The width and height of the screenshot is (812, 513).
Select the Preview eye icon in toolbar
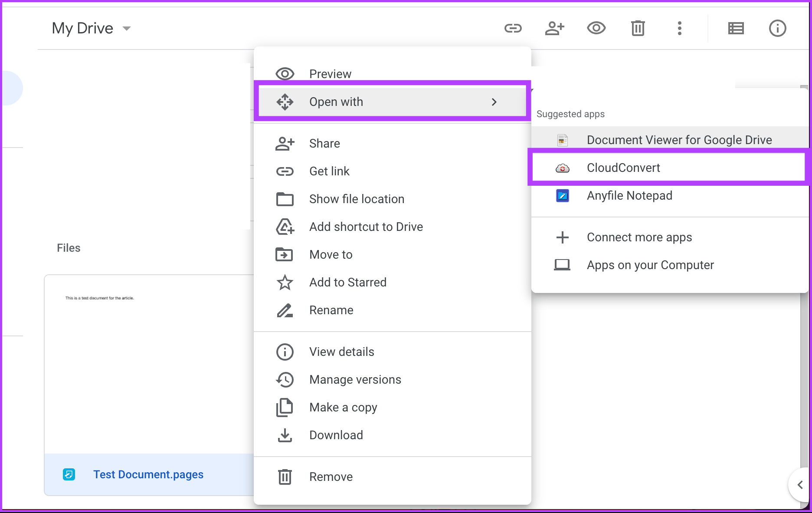[596, 28]
